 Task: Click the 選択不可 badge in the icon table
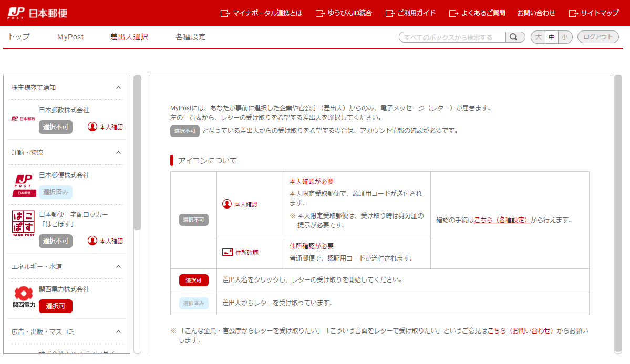[194, 220]
